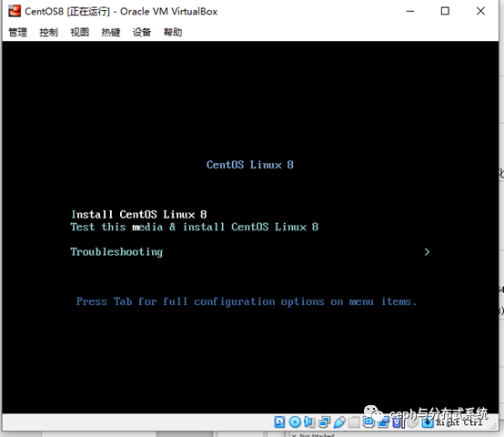The image size is (504, 437).
Task: Click the hard disk activity status icon
Action: (x=279, y=422)
